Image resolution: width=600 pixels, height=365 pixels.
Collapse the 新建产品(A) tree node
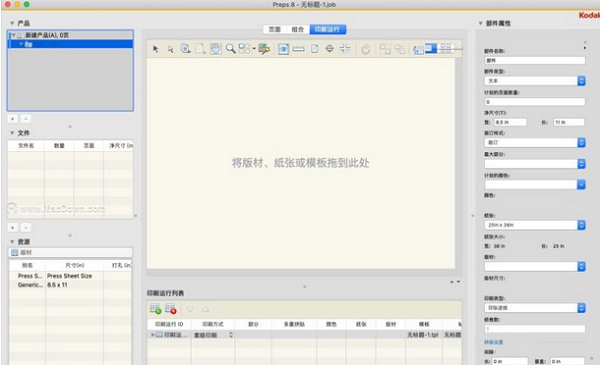tap(13, 35)
